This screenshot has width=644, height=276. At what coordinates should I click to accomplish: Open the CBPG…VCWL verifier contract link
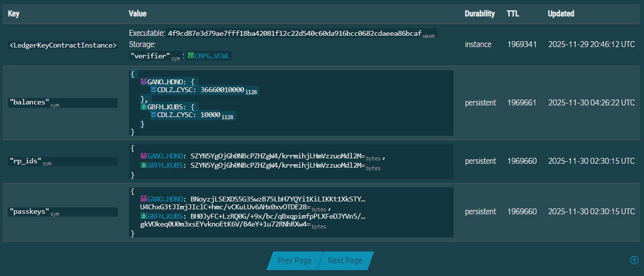213,56
